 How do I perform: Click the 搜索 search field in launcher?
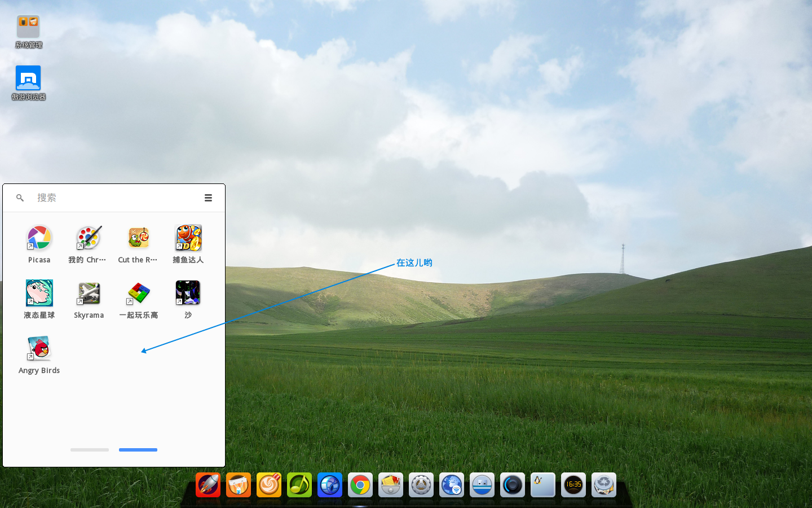pyautogui.click(x=113, y=198)
